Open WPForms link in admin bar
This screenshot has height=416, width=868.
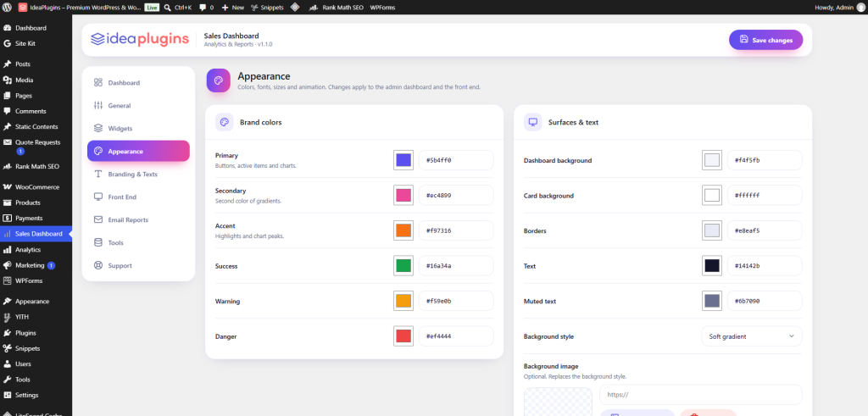click(382, 8)
